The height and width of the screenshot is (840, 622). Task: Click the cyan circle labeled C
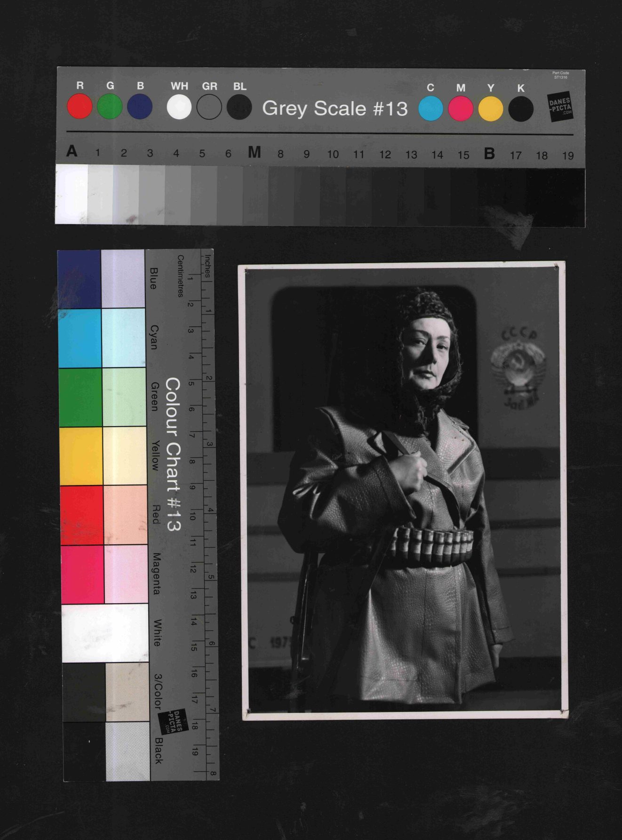[x=431, y=108]
